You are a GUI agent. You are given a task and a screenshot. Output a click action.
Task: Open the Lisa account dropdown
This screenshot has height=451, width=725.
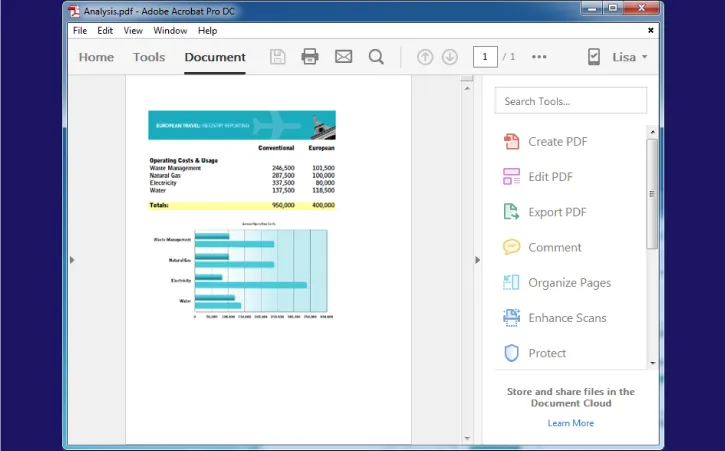pyautogui.click(x=630, y=57)
